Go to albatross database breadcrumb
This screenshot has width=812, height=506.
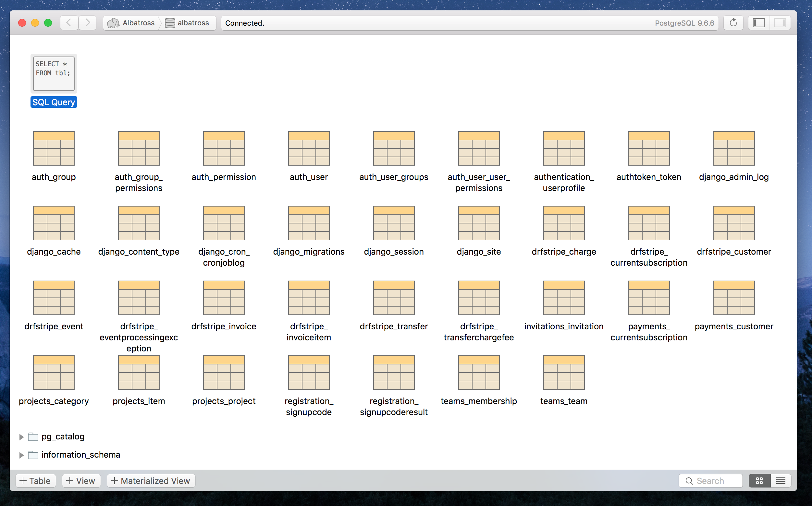tap(187, 23)
